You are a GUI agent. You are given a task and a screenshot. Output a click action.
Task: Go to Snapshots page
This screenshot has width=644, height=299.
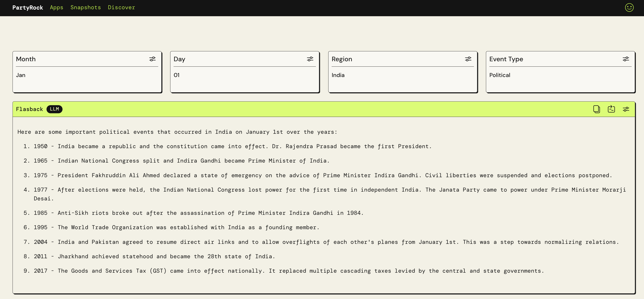86,7
